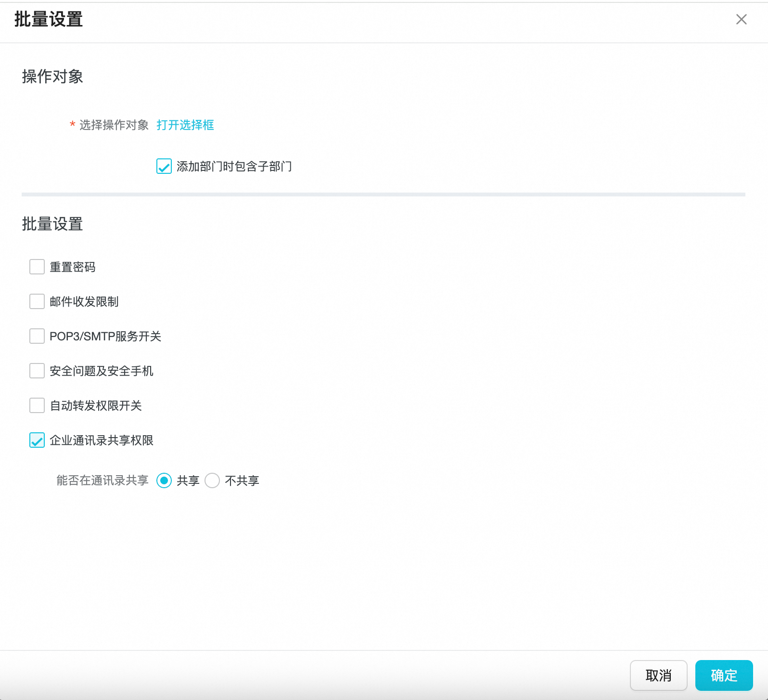Confirm with the 确定 button

724,675
